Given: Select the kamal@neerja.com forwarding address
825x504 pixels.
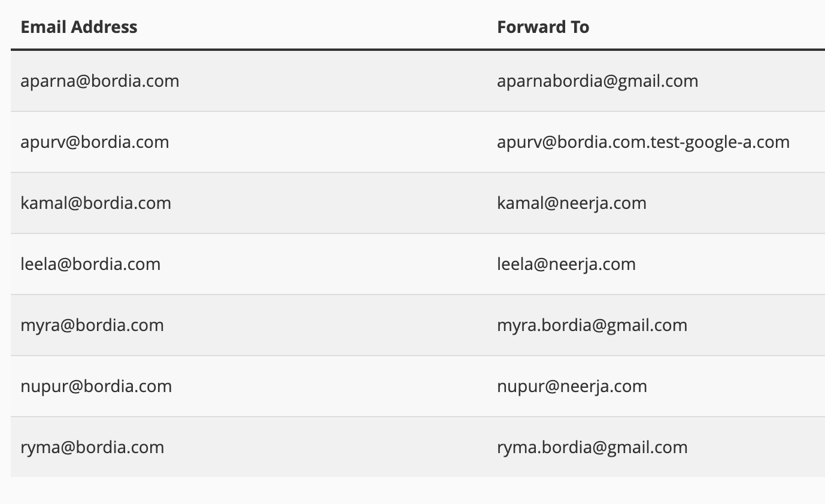Looking at the screenshot, I should pos(572,203).
